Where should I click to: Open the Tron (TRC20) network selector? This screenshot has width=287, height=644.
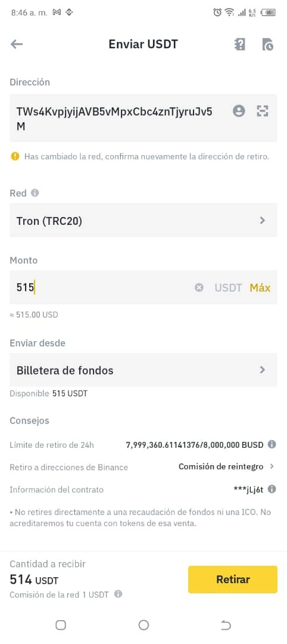point(143,220)
